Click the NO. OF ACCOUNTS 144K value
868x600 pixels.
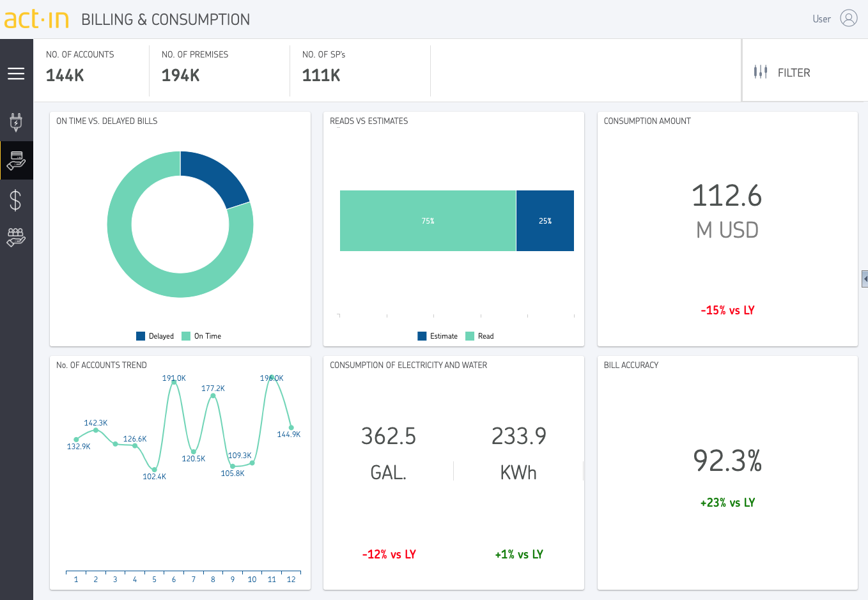pyautogui.click(x=65, y=75)
